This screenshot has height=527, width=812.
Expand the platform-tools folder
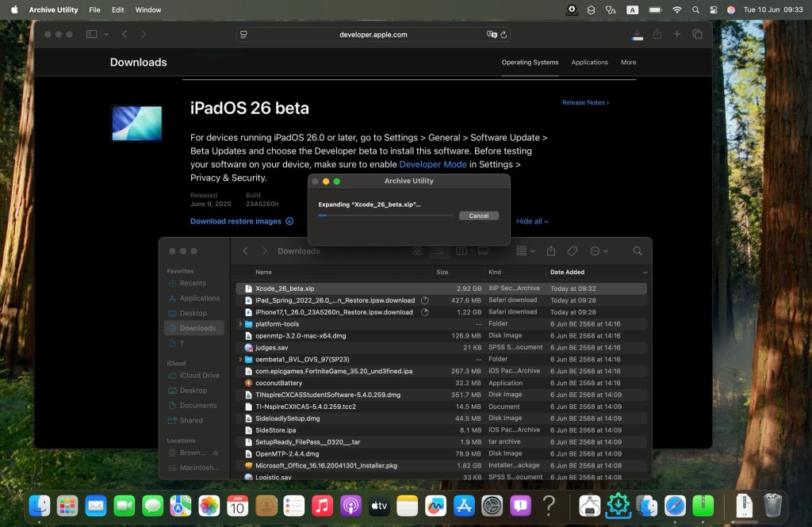(240, 324)
